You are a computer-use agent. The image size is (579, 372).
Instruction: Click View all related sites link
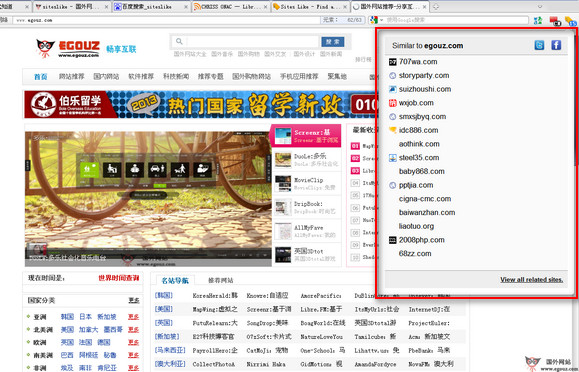tap(531, 280)
